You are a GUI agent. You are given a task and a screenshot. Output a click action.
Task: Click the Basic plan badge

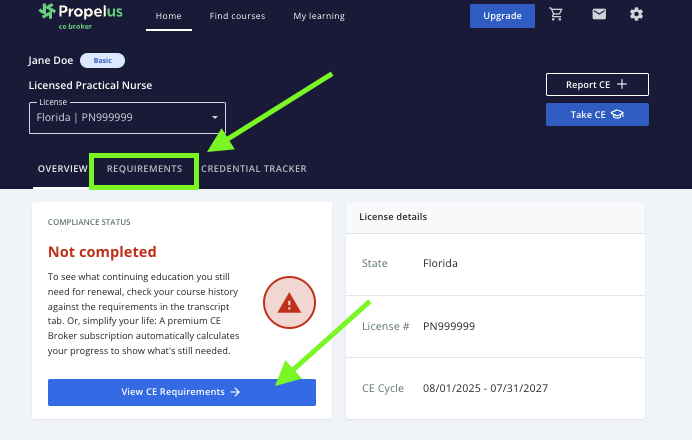[x=102, y=61]
